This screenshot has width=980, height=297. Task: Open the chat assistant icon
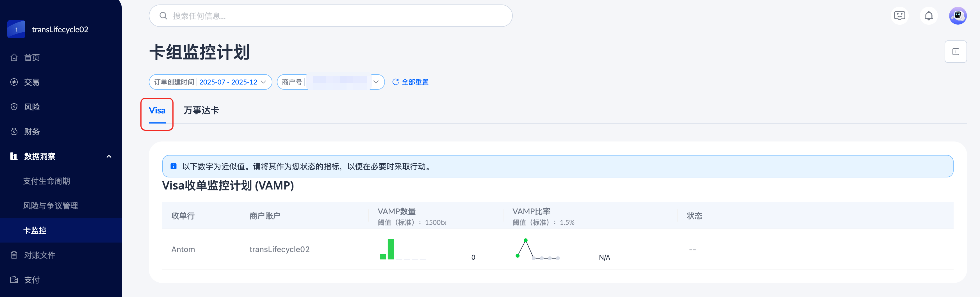[x=899, y=16]
